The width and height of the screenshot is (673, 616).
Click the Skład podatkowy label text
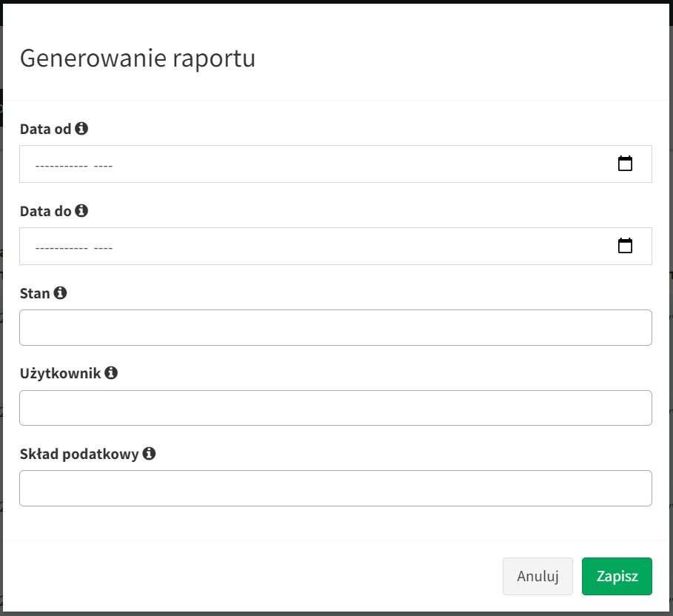(79, 454)
